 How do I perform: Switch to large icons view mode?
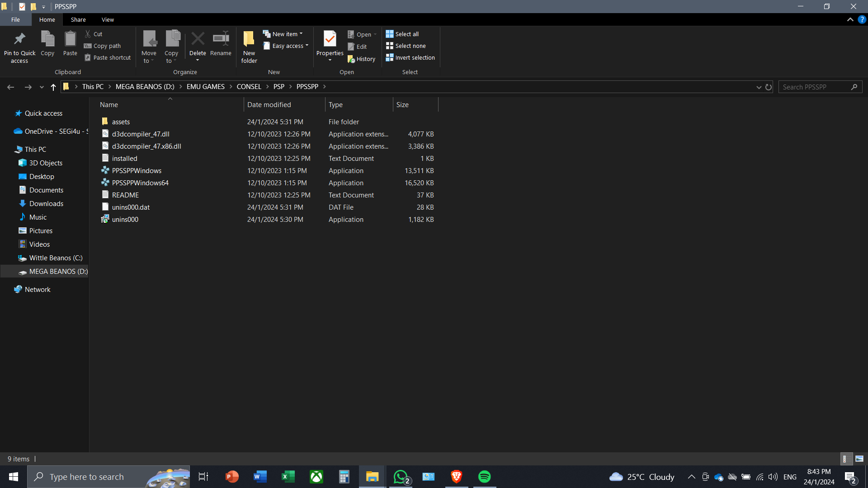tap(859, 459)
